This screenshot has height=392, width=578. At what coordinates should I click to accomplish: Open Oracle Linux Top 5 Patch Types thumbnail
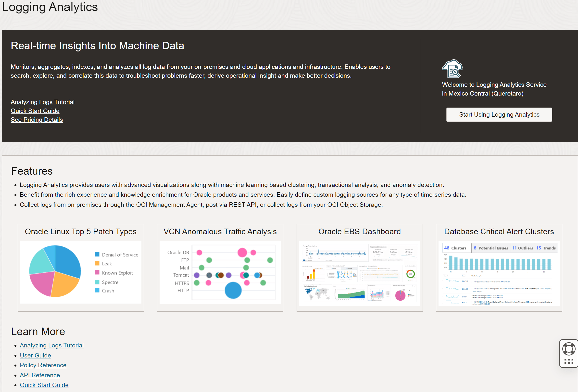click(x=81, y=272)
